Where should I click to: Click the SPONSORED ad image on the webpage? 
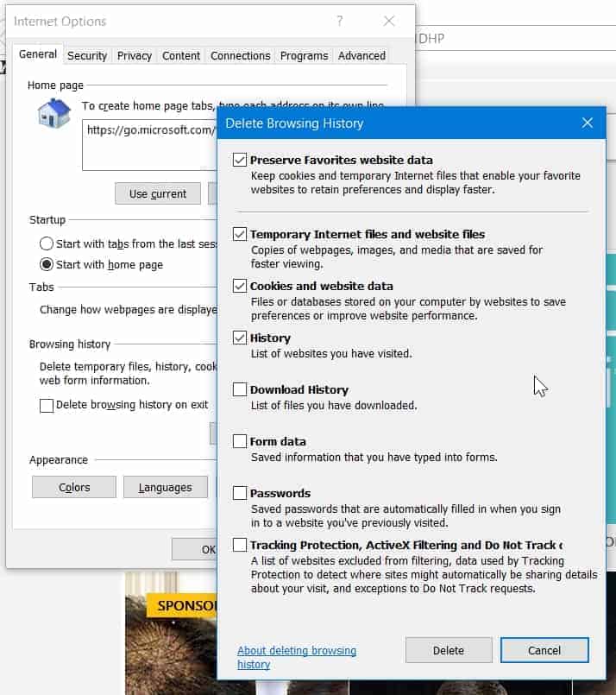171,634
